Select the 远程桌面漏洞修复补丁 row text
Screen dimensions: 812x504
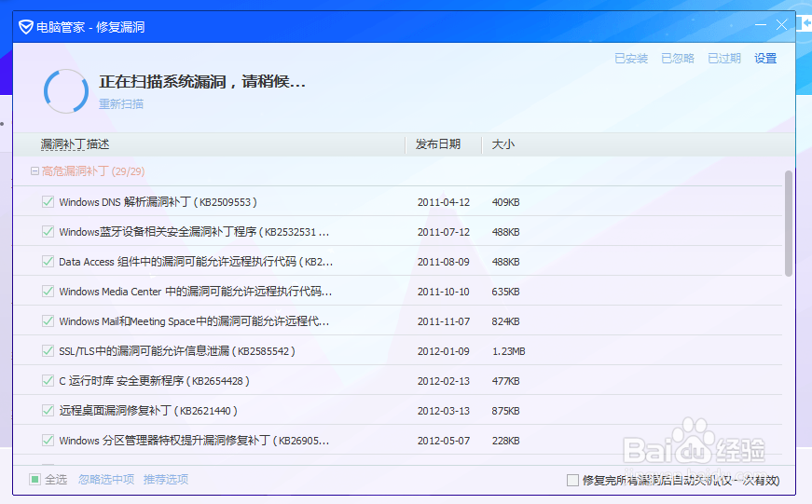[x=148, y=411]
